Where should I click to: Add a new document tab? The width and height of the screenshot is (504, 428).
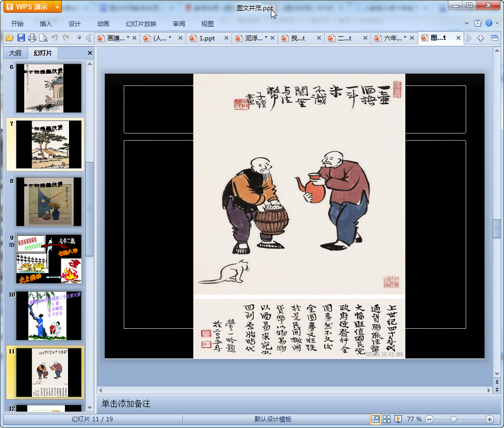pyautogui.click(x=480, y=38)
